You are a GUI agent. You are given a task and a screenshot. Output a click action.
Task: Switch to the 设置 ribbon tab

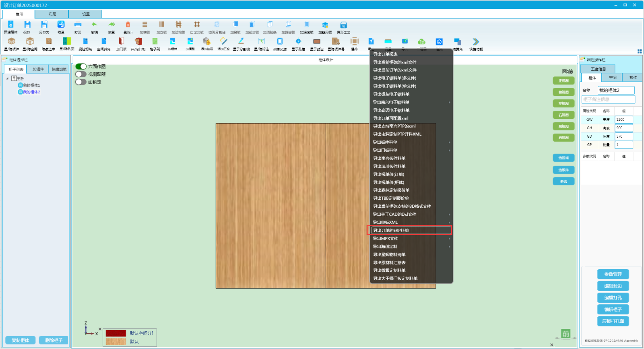pos(86,14)
